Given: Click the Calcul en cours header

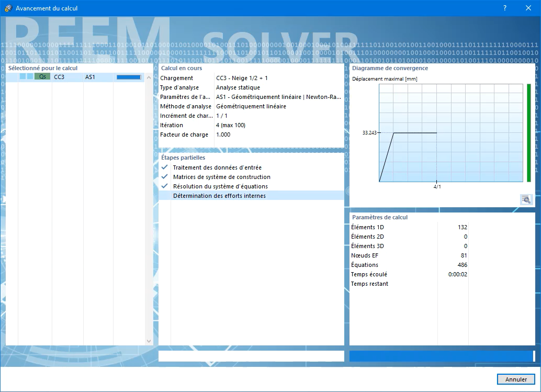Looking at the screenshot, I should click(182, 68).
